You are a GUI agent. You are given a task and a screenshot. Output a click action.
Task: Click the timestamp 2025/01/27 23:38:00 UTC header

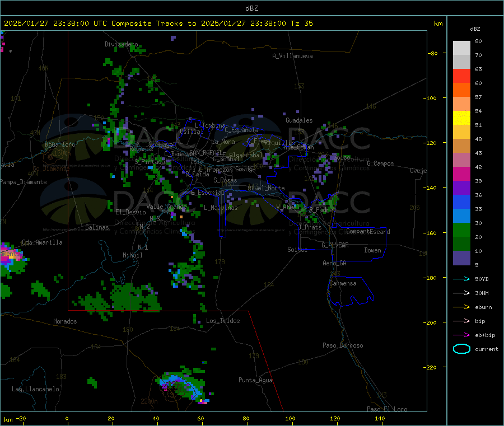tap(55, 24)
